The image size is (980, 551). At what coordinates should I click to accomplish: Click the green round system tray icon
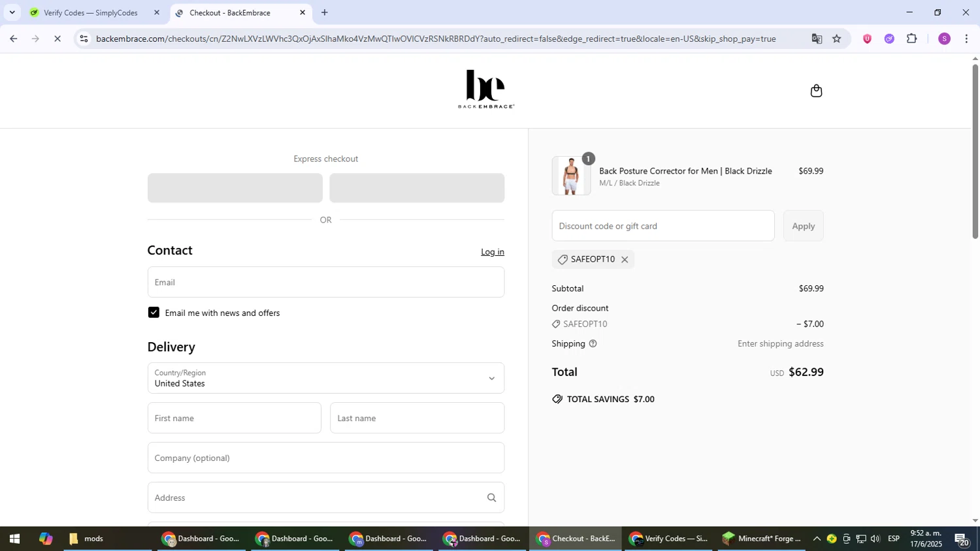coord(832,539)
